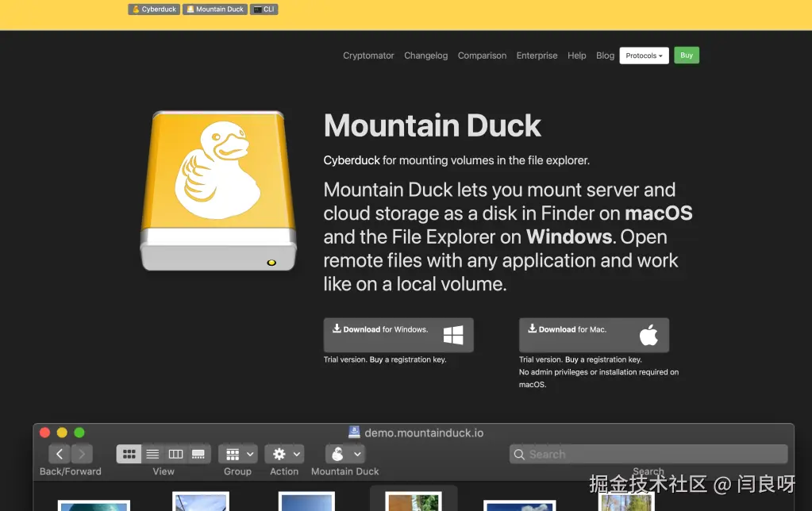Switch Finder to gallery view
The width and height of the screenshot is (812, 511).
pos(198,454)
